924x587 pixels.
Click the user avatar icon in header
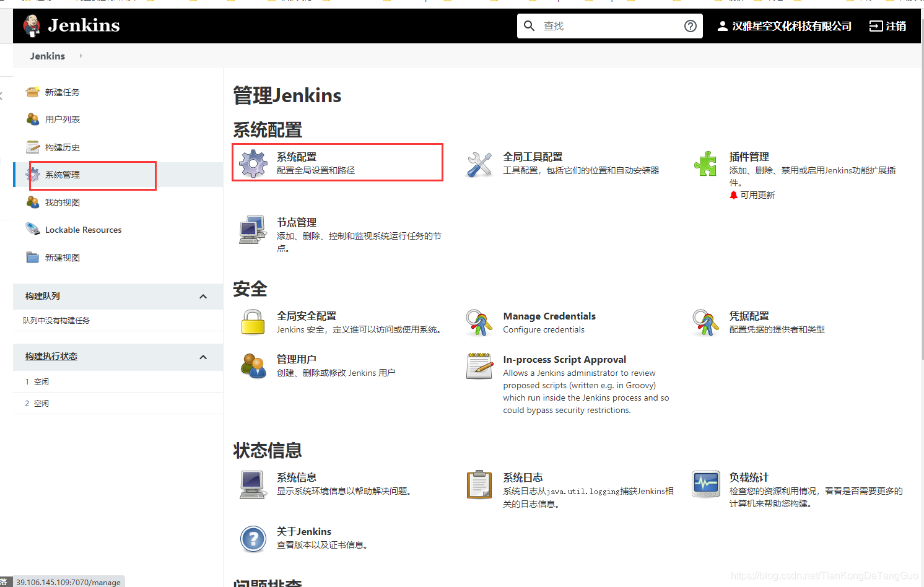(722, 26)
